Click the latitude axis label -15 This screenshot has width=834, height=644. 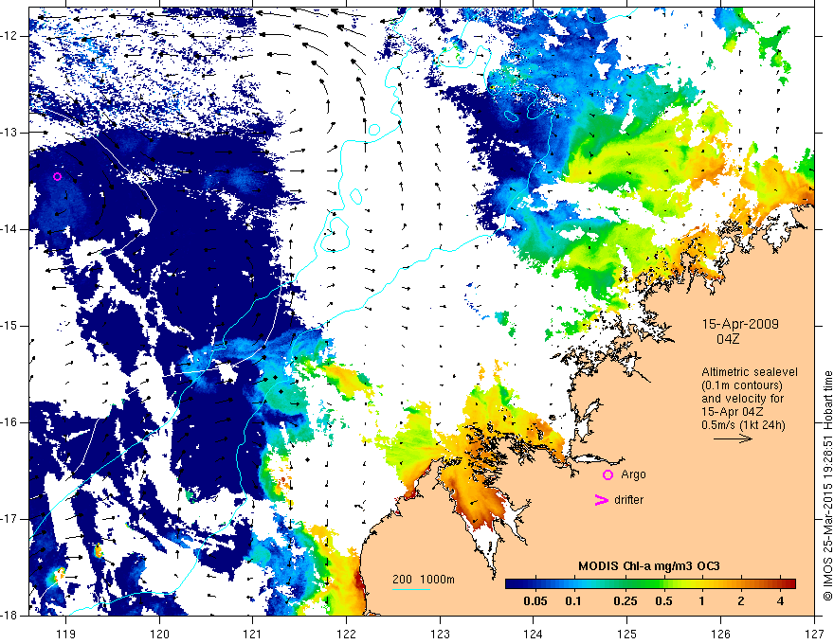coord(9,326)
